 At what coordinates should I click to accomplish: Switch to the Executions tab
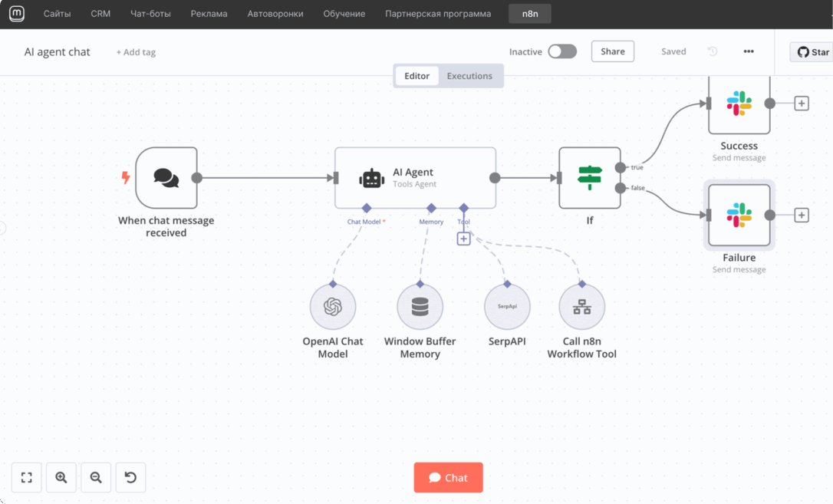[x=469, y=76]
